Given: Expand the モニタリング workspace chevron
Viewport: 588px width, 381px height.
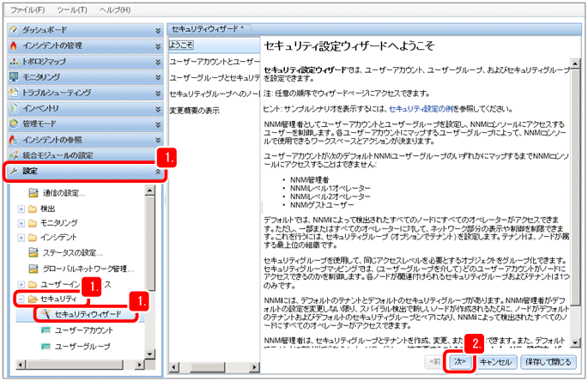Looking at the screenshot, I should [158, 77].
